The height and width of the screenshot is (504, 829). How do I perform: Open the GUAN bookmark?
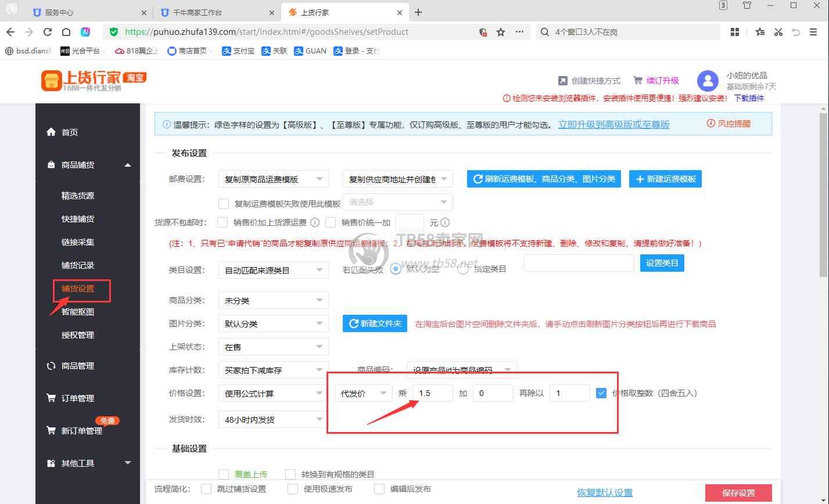click(310, 51)
